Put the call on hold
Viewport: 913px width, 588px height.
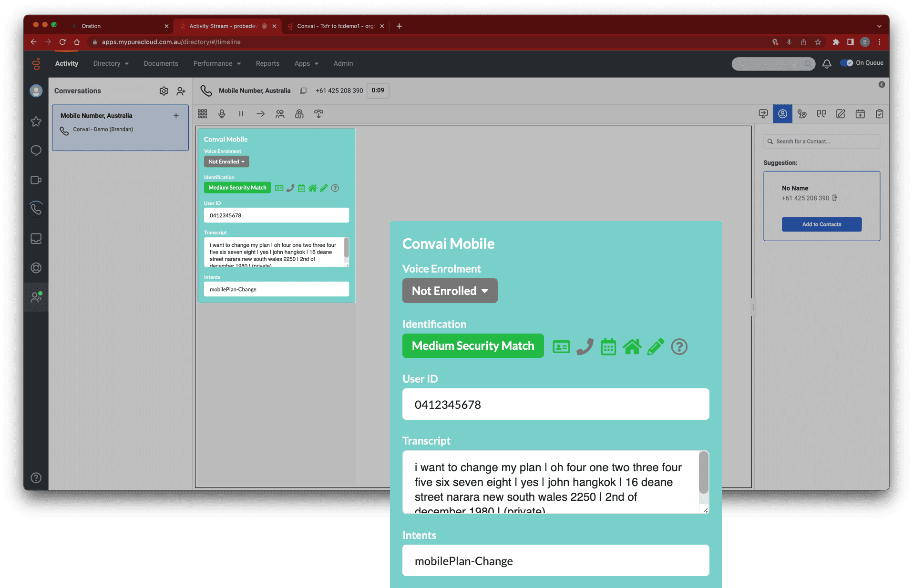click(241, 114)
